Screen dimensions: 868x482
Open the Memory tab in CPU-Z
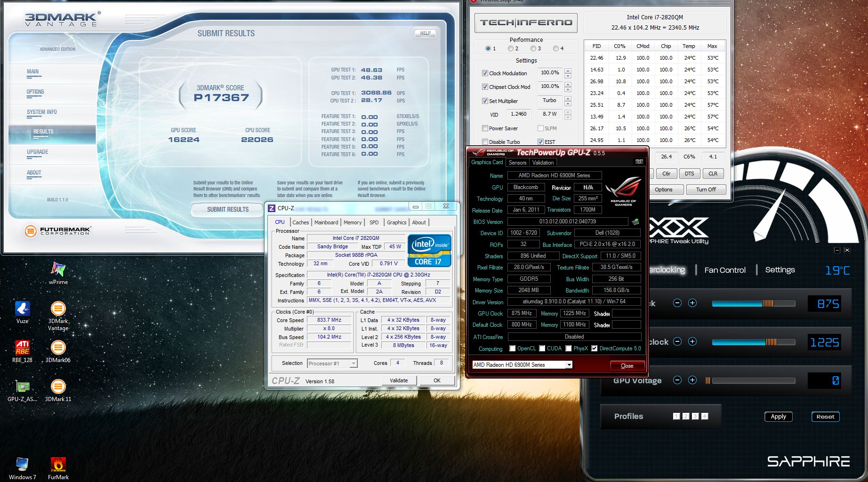click(x=353, y=222)
